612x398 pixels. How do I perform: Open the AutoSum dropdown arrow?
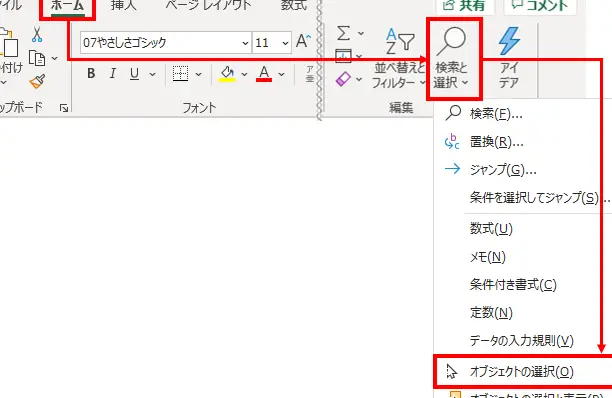(x=361, y=33)
